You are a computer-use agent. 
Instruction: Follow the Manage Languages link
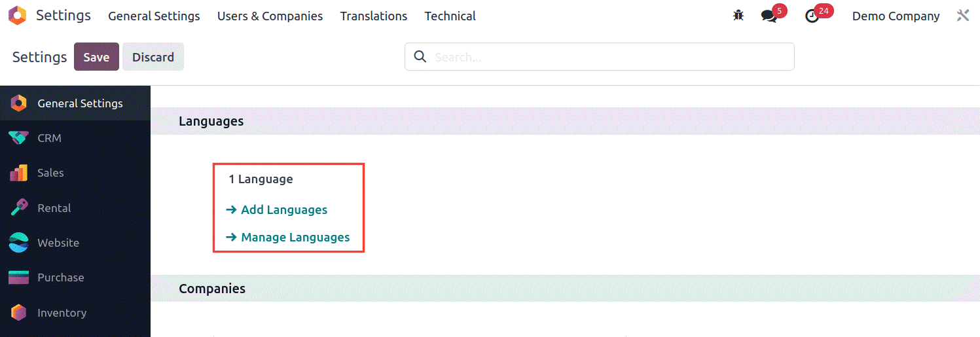(x=287, y=237)
